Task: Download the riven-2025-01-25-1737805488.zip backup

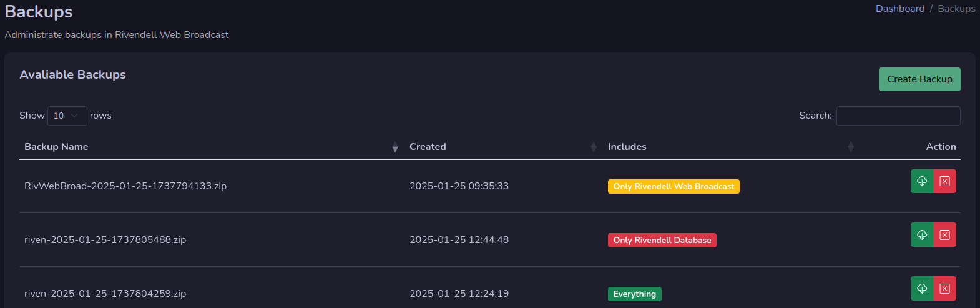Action: point(922,235)
